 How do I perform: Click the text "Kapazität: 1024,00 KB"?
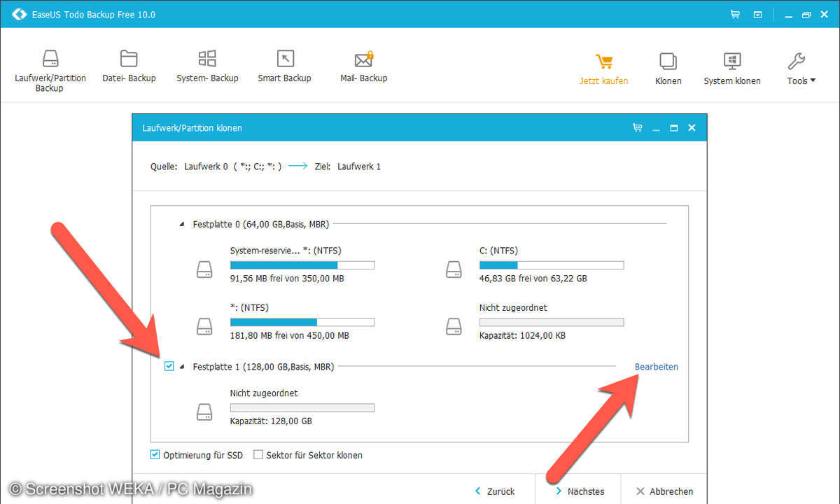[522, 335]
